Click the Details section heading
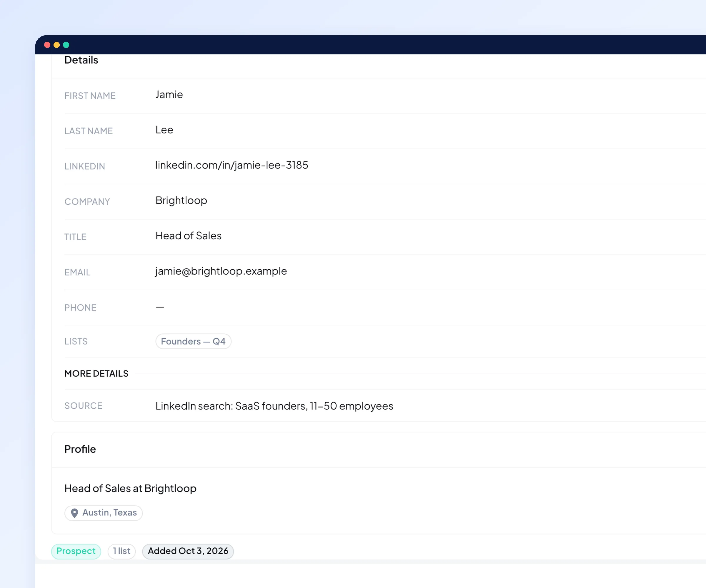706x588 pixels. (81, 60)
